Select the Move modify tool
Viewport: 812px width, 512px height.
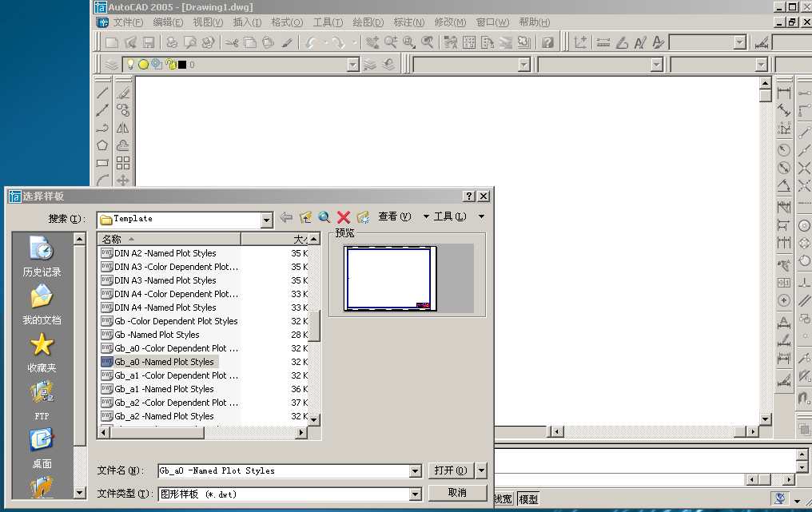[x=123, y=181]
